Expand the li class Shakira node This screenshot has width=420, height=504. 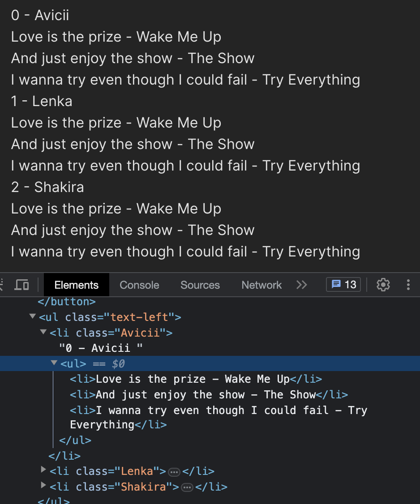(x=43, y=485)
